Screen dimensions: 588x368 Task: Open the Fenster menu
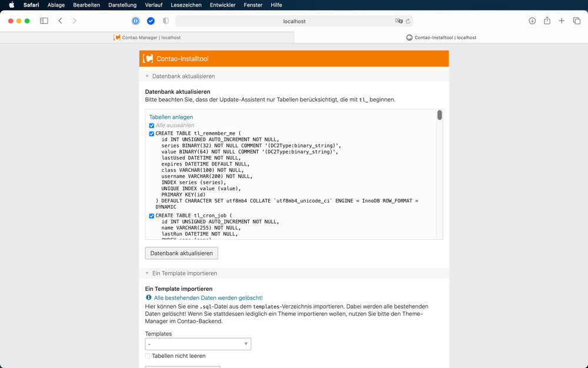tap(253, 5)
